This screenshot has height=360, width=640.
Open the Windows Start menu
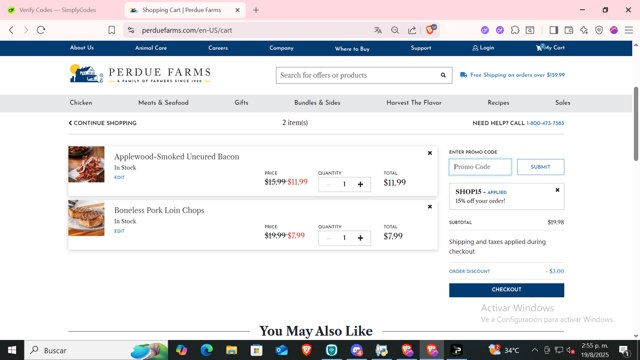click(12, 350)
